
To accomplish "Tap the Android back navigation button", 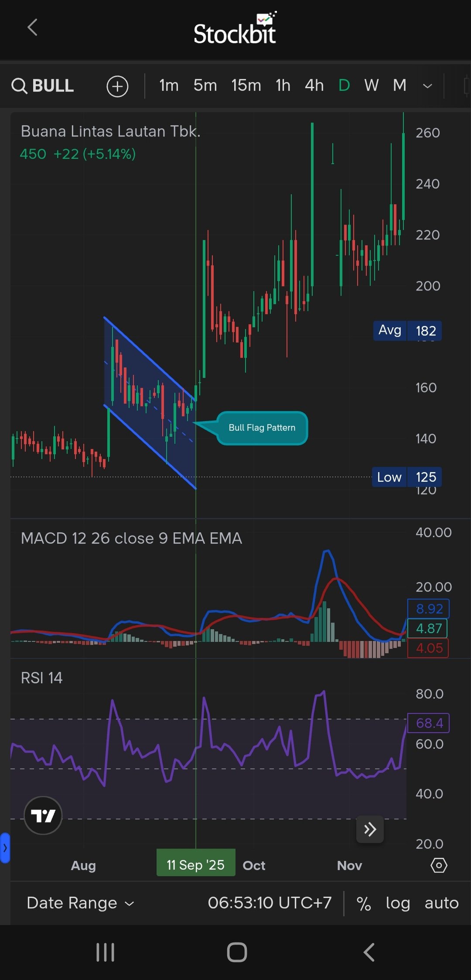I will click(x=369, y=952).
